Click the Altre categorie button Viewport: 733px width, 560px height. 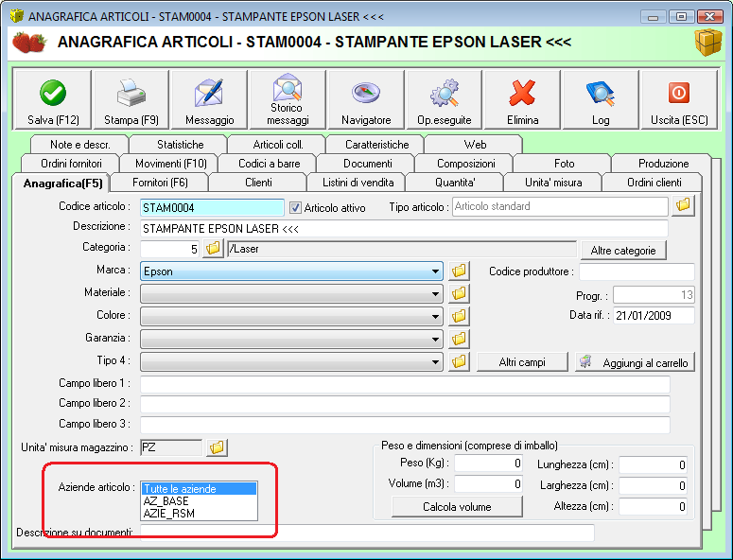coord(623,251)
